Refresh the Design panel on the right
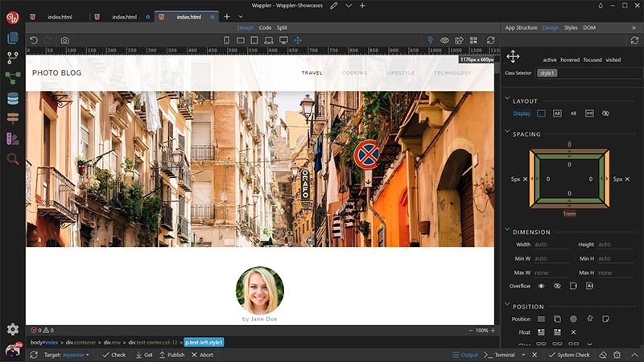This screenshot has width=644, height=362. point(634,40)
